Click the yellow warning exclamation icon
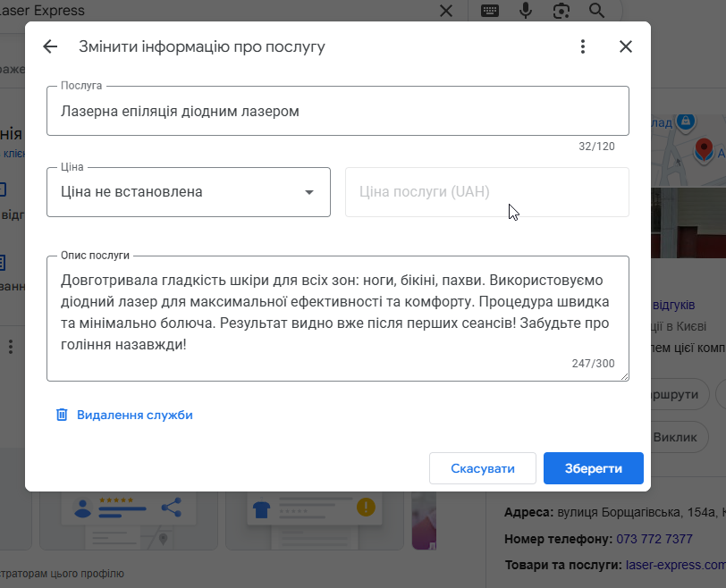The height and width of the screenshot is (588, 726). pos(366,507)
